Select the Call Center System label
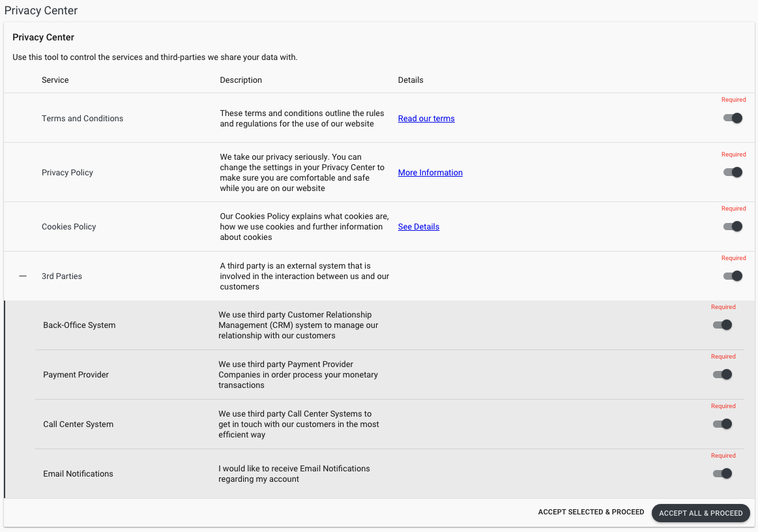The width and height of the screenshot is (758, 532). click(78, 424)
